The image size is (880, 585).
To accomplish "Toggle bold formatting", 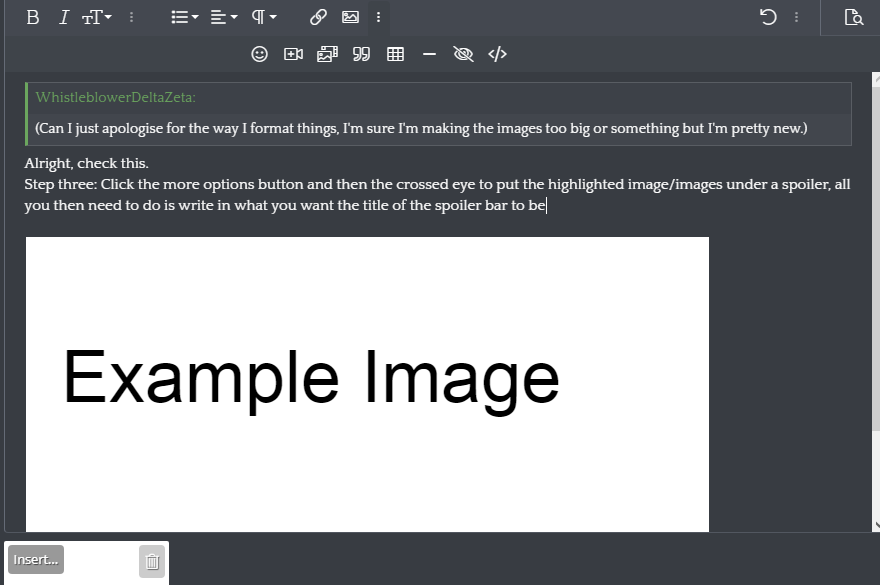I will (x=33, y=17).
